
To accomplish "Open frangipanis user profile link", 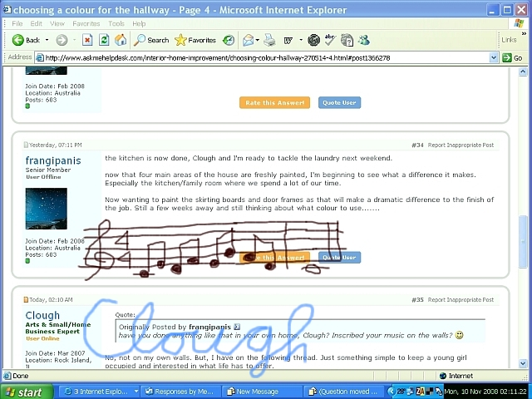I will click(53, 160).
